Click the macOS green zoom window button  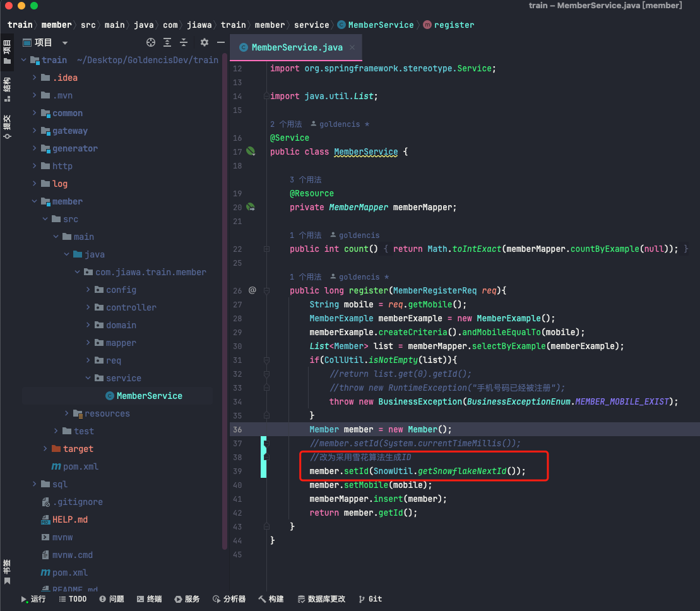pos(34,6)
